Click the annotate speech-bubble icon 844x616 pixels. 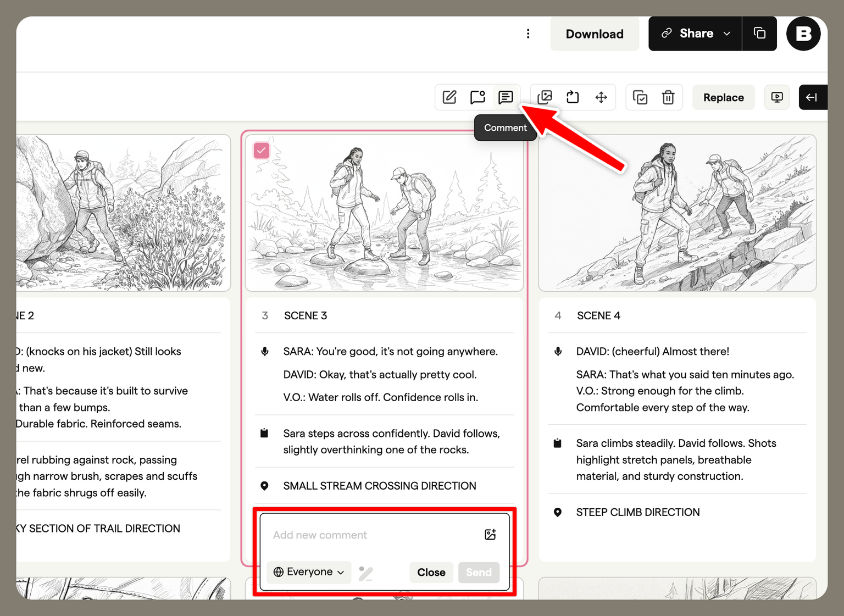[477, 97]
